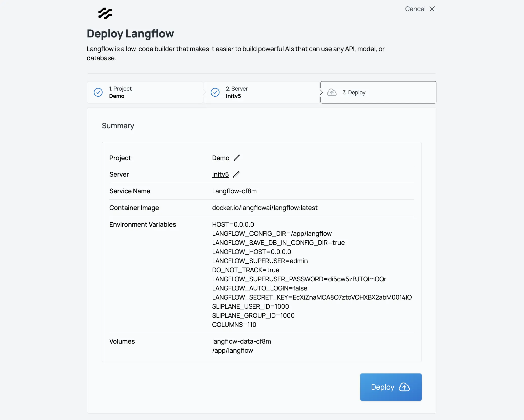Select the LANGFLOW_CONFIG_DIR=/app/langflow line

click(272, 234)
